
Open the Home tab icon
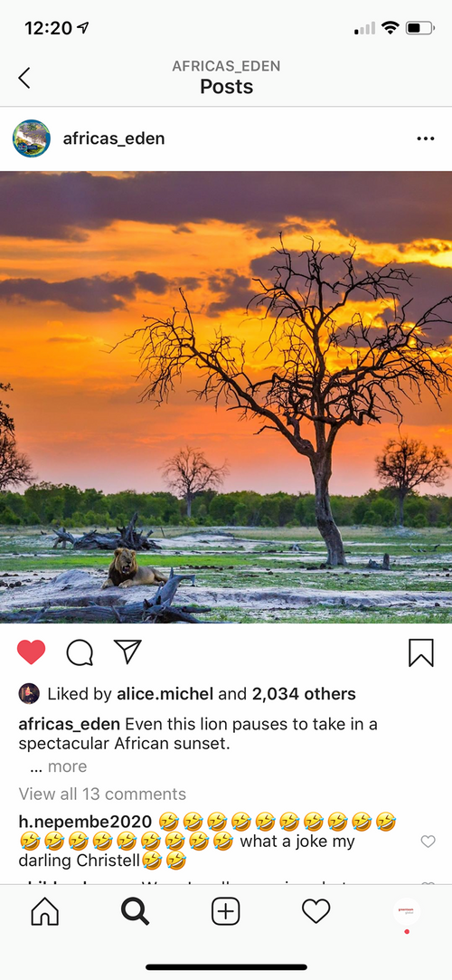tap(45, 912)
